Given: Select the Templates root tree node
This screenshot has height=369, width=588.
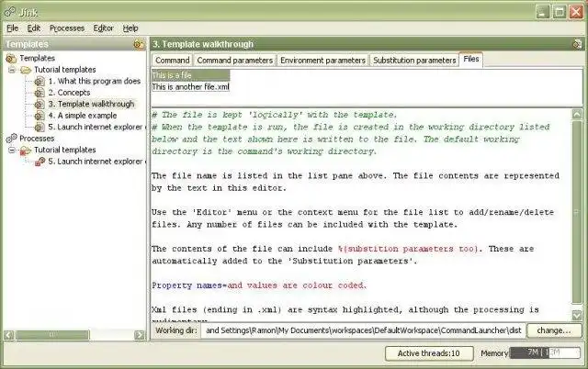Looking at the screenshot, I should 37,58.
